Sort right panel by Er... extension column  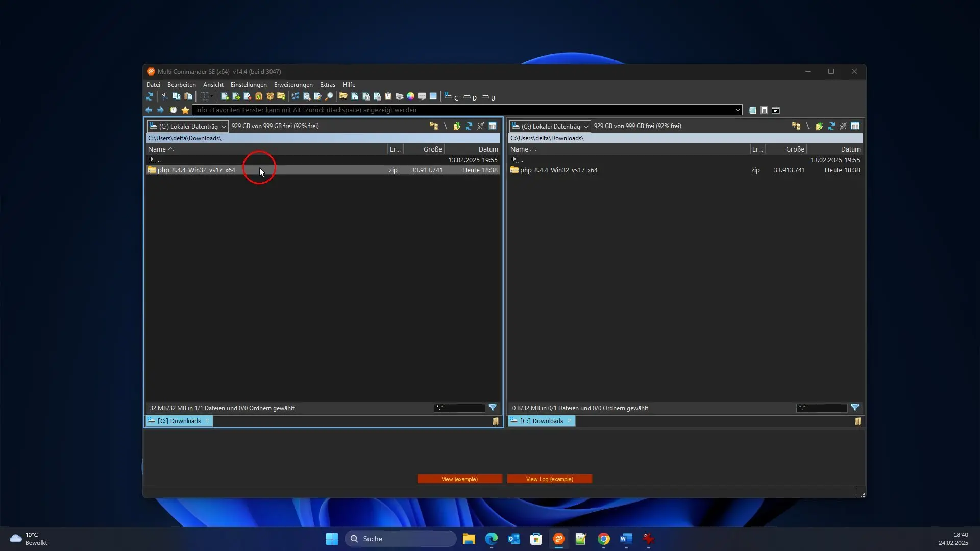click(757, 149)
